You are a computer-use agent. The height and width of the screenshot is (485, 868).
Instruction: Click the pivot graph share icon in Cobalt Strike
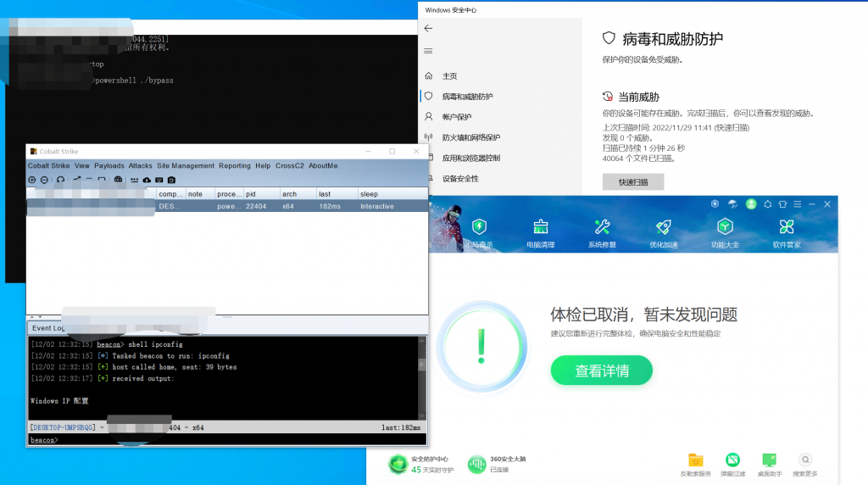point(77,180)
